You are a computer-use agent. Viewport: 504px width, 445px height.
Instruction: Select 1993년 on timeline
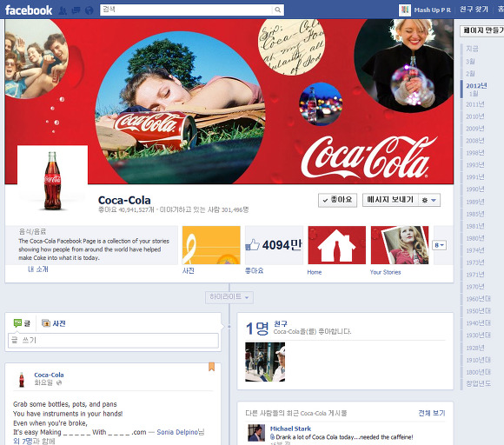tap(475, 165)
